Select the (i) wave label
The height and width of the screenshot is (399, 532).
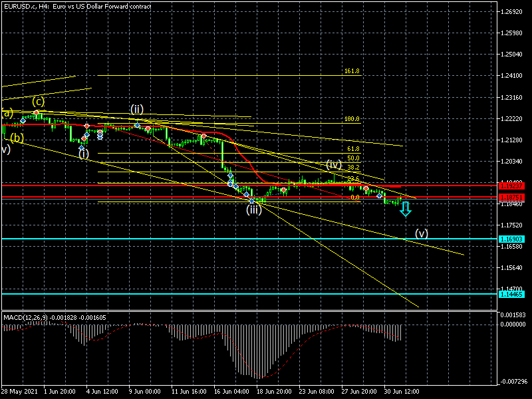click(x=84, y=154)
